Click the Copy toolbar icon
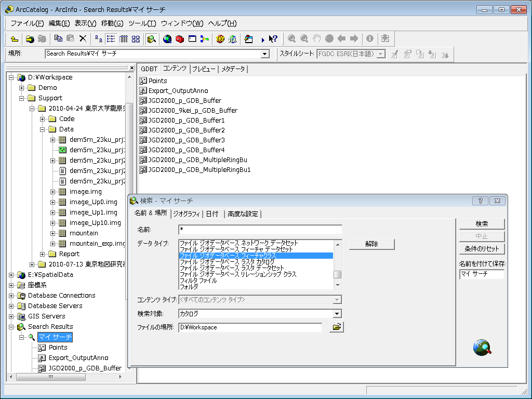 (58, 38)
